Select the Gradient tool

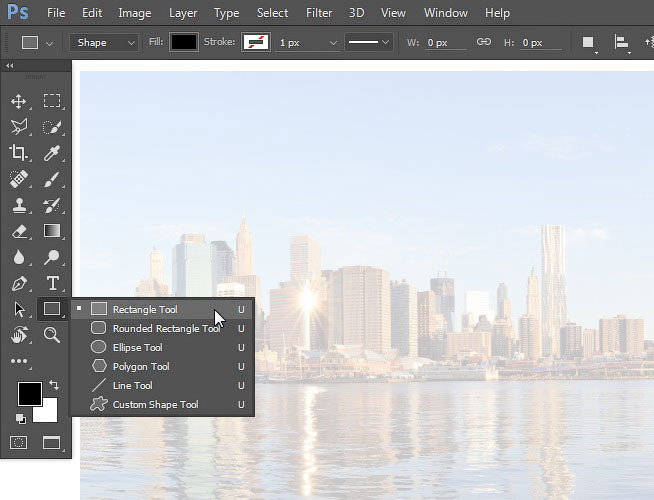(52, 231)
